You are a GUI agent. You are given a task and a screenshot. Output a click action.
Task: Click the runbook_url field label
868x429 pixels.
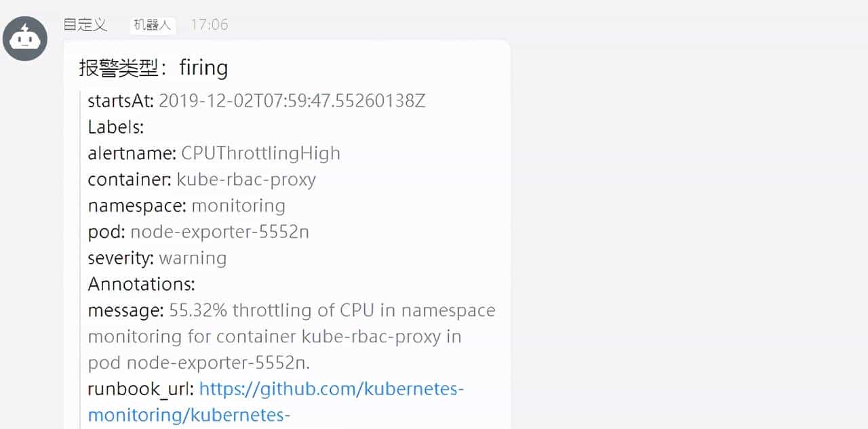[x=141, y=389]
